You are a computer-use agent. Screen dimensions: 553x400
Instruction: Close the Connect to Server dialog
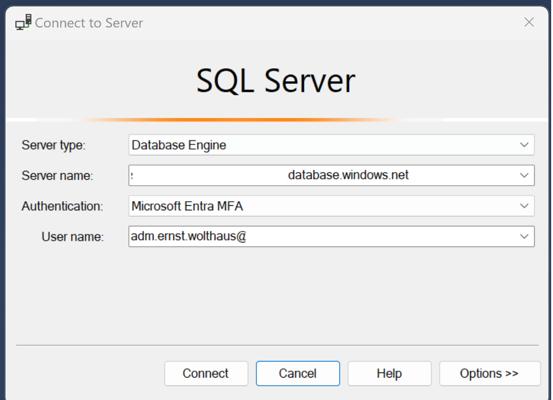coord(529,22)
